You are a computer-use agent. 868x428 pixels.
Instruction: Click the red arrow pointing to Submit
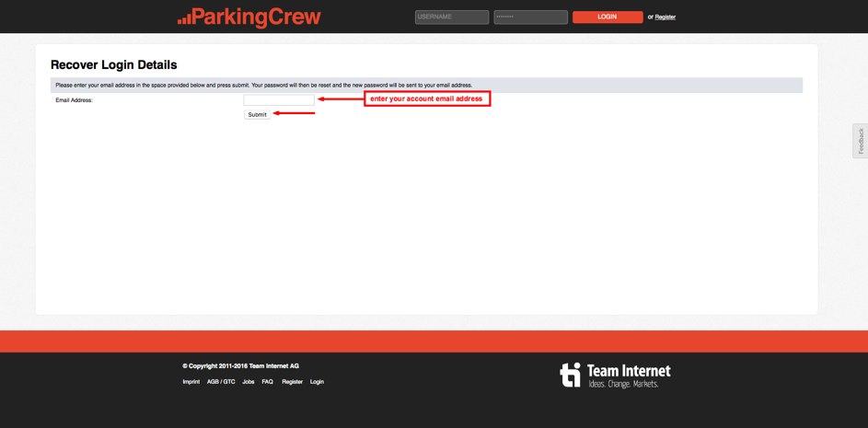[295, 113]
